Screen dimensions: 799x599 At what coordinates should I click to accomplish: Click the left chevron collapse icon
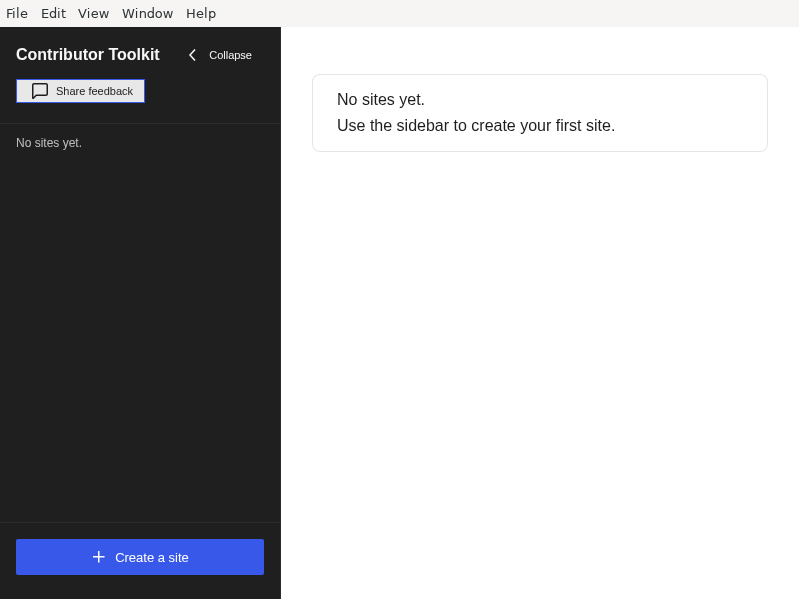(x=192, y=55)
